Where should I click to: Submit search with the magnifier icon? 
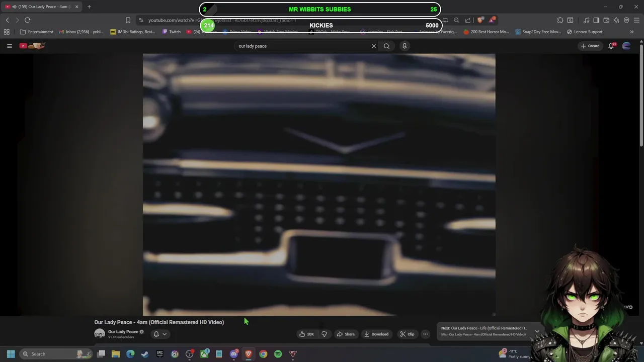[386, 46]
